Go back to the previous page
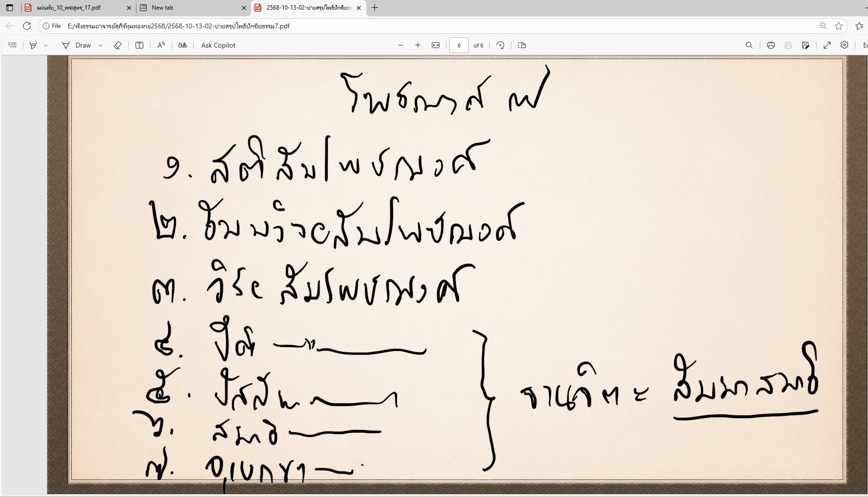 click(x=10, y=26)
